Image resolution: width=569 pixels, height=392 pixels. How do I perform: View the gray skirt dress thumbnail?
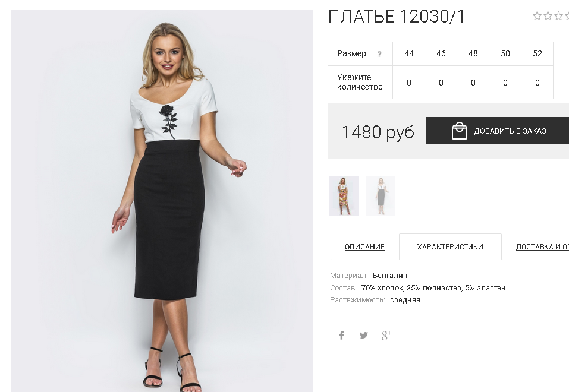381,196
